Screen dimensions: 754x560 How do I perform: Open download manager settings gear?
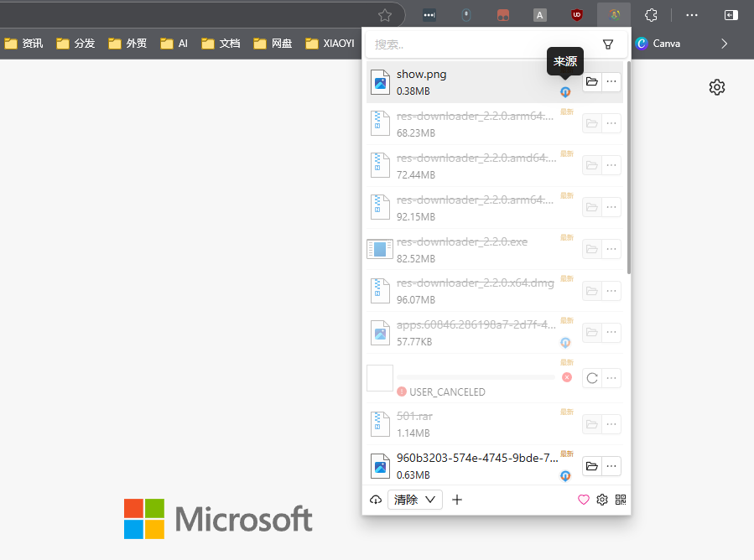pyautogui.click(x=602, y=500)
